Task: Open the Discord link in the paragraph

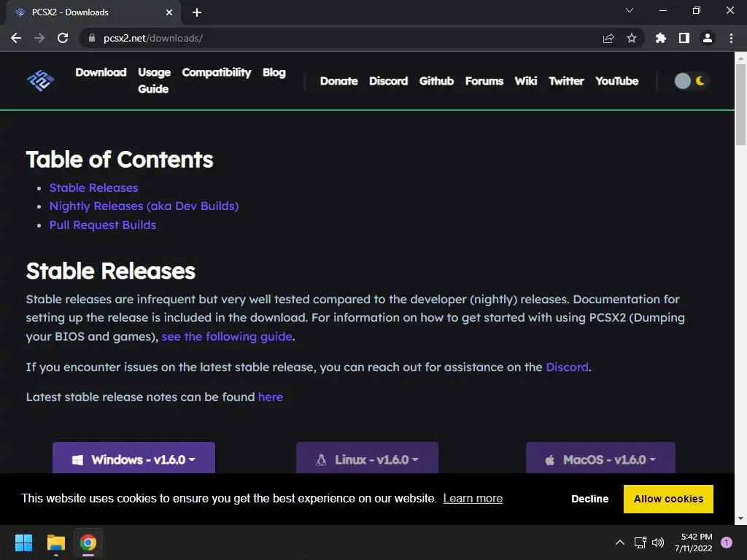Action: (x=567, y=367)
